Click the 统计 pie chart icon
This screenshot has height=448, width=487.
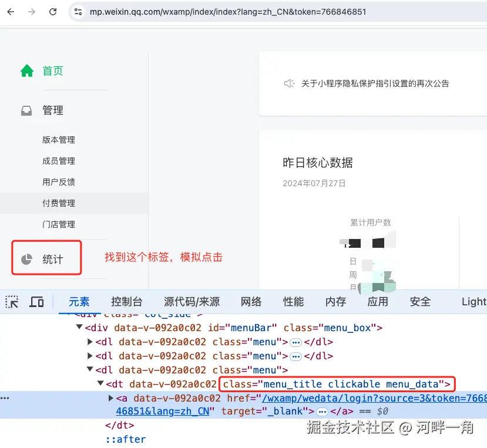coord(26,260)
